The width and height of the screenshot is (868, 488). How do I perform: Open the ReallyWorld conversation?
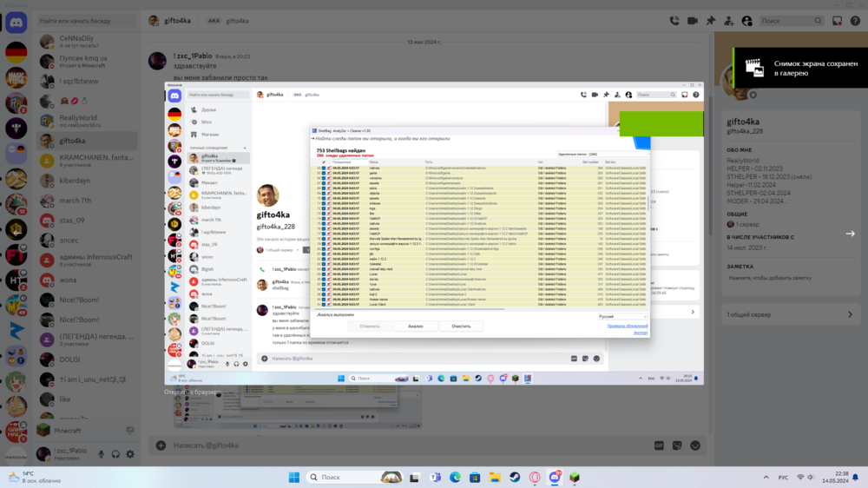(87, 121)
